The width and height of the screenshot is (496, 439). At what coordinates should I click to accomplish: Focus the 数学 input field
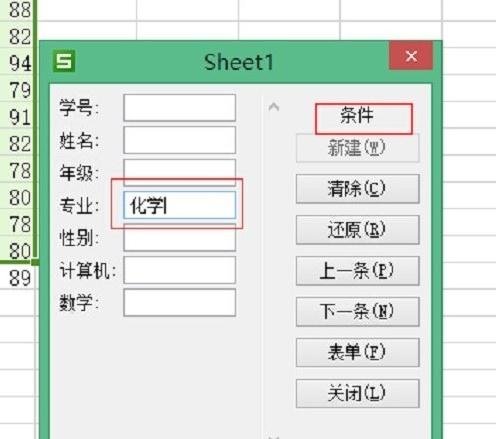pos(180,302)
